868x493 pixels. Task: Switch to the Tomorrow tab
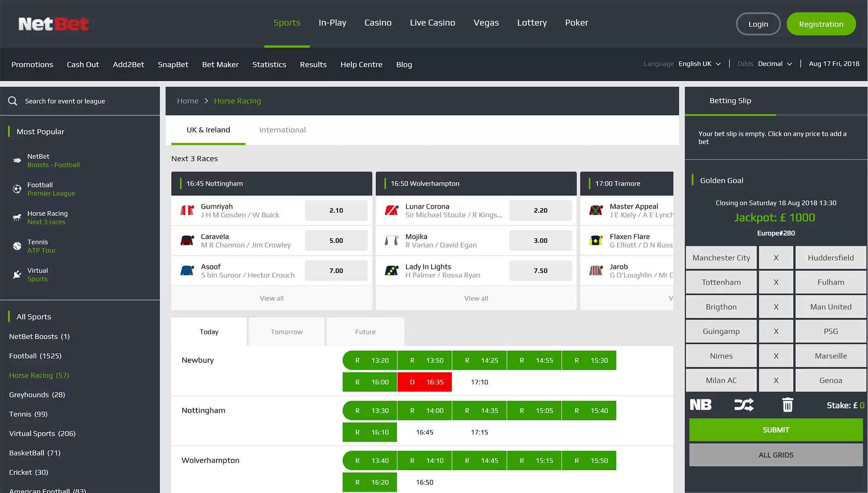(286, 332)
